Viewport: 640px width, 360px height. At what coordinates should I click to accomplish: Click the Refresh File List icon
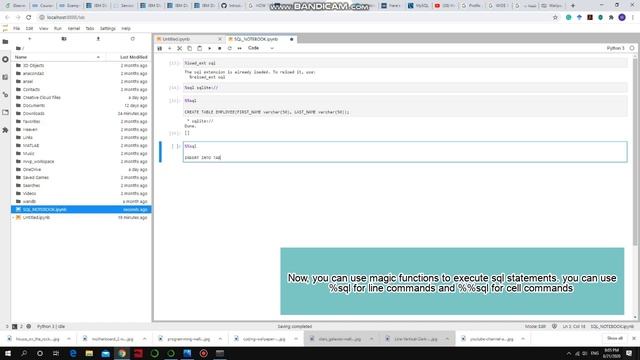pos(133,39)
